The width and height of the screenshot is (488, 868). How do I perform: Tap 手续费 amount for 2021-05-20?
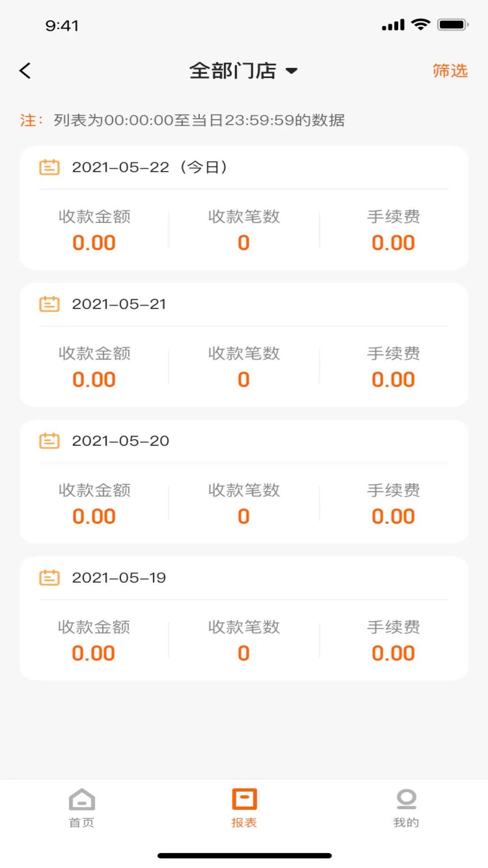tap(393, 516)
